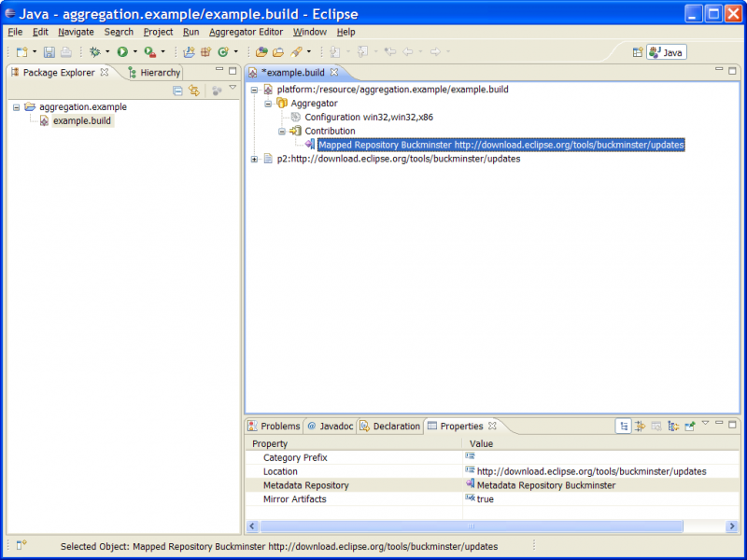Screen dimensions: 747x560
Task: Maximize the example.build editor area
Action: (732, 71)
